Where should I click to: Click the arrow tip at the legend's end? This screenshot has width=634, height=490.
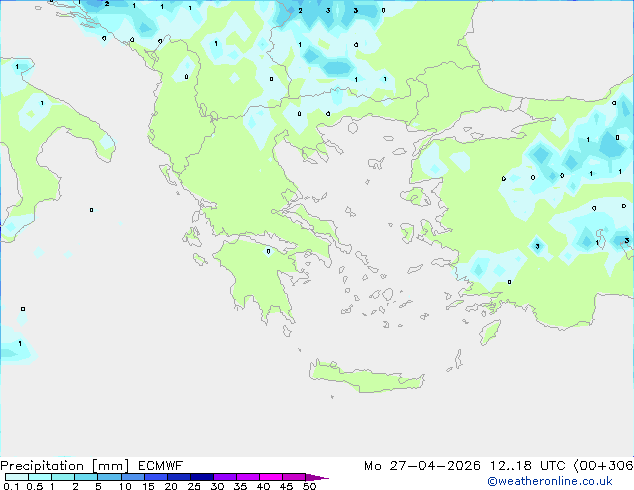click(317, 477)
